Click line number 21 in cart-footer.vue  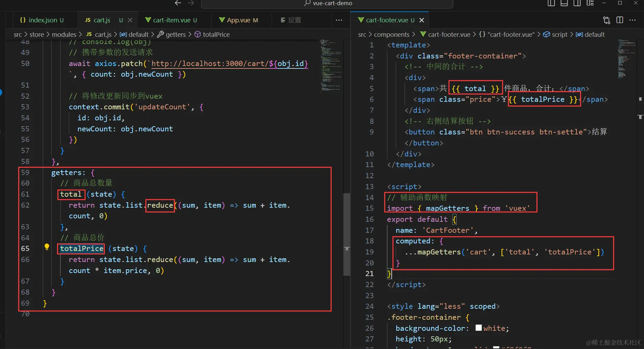point(369,273)
